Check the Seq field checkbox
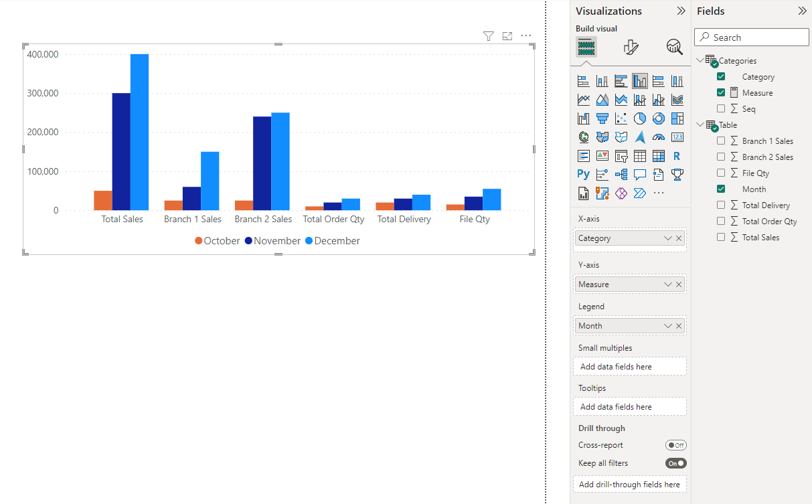Image resolution: width=812 pixels, height=504 pixels. point(721,108)
